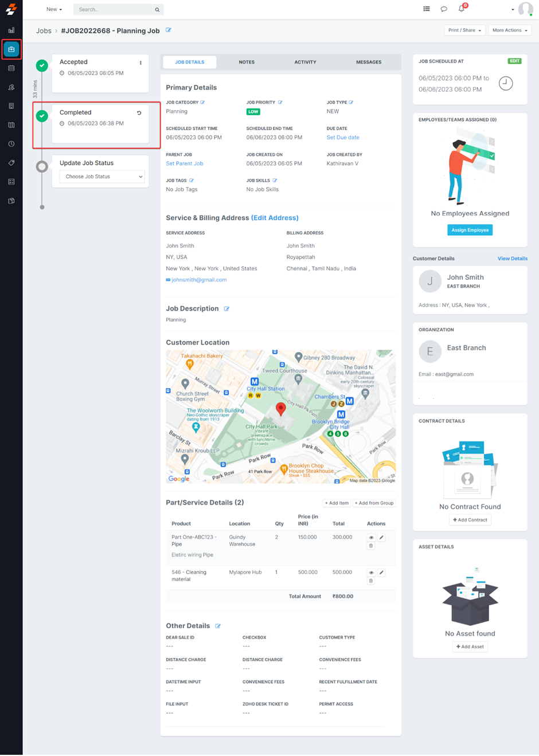
Task: Open the Choose Job Status dropdown
Action: (x=102, y=177)
